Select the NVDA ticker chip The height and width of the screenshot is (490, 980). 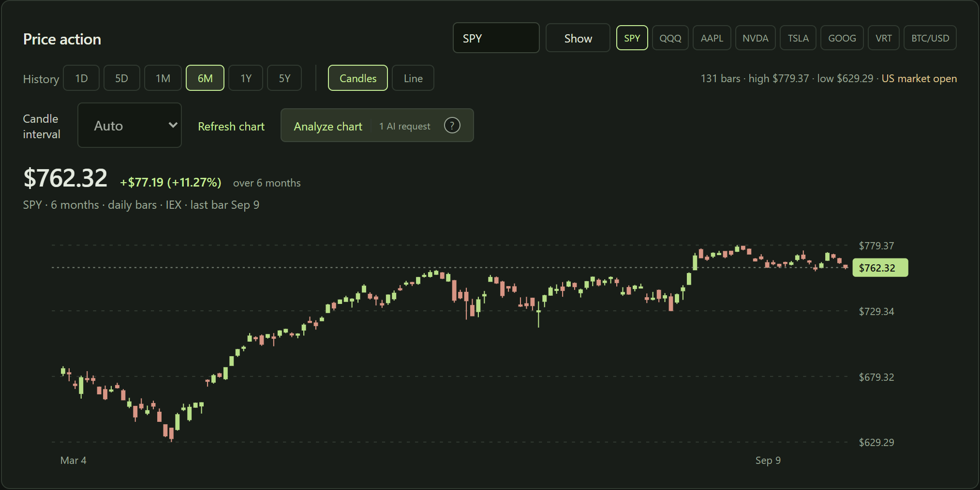[755, 38]
